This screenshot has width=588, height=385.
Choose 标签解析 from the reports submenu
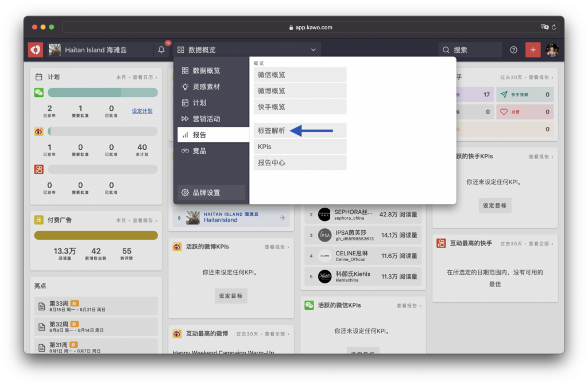271,131
